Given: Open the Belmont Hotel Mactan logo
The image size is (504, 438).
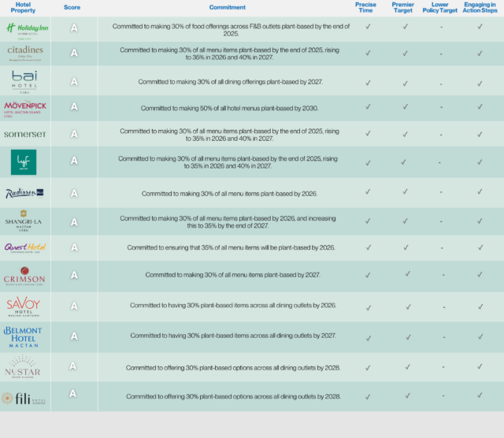Looking at the screenshot, I should click(26, 336).
